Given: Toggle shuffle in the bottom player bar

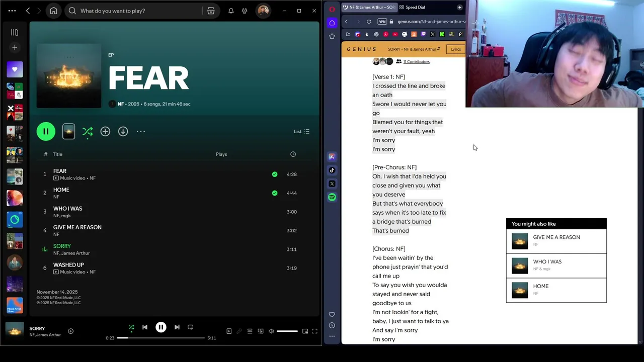Looking at the screenshot, I should (x=131, y=327).
